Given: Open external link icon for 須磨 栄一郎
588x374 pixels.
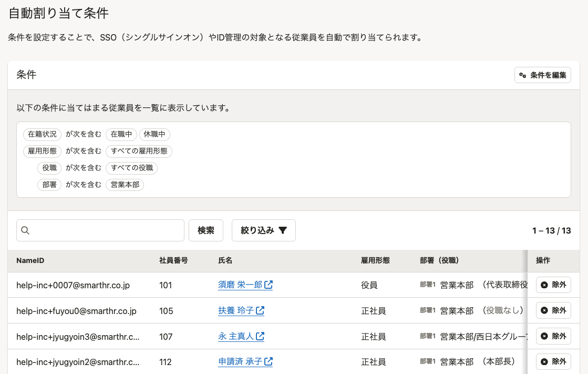Looking at the screenshot, I should 269,285.
